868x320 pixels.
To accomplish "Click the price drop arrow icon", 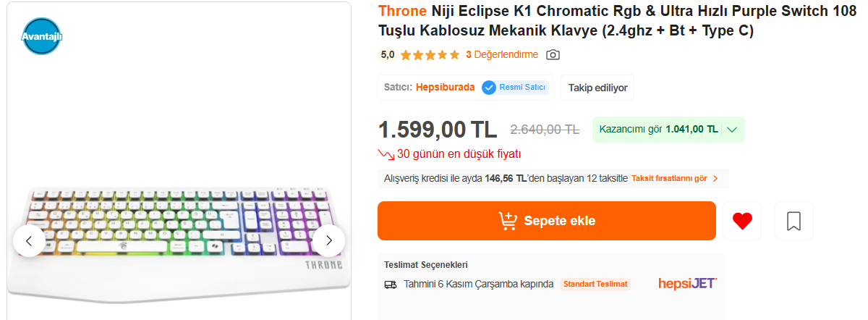I will pyautogui.click(x=386, y=154).
